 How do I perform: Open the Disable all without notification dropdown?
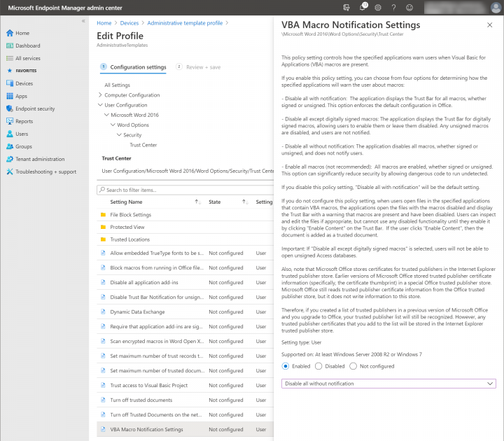(x=388, y=384)
